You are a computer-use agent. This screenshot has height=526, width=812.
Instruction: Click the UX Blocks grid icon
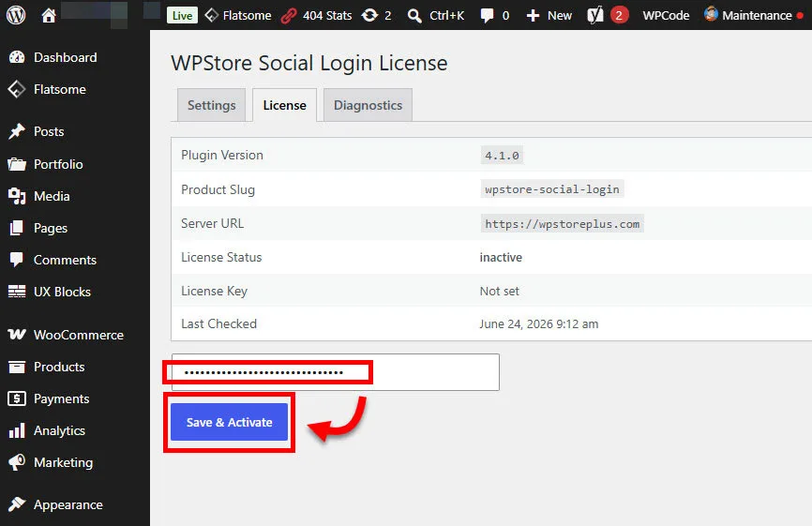point(17,292)
